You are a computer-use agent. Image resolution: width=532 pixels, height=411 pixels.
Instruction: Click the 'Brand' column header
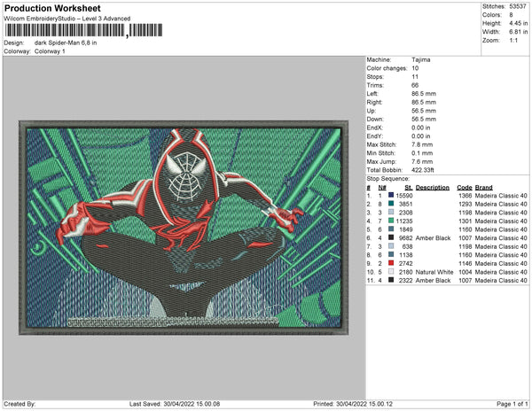point(484,188)
